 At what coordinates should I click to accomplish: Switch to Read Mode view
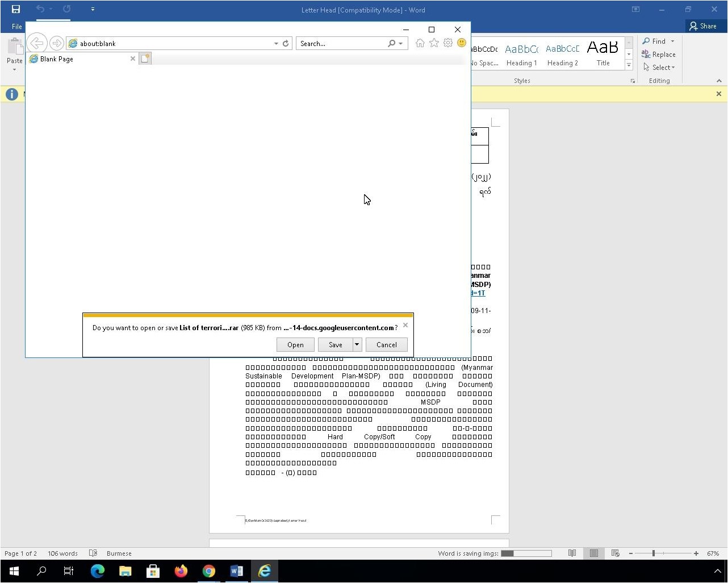(572, 553)
